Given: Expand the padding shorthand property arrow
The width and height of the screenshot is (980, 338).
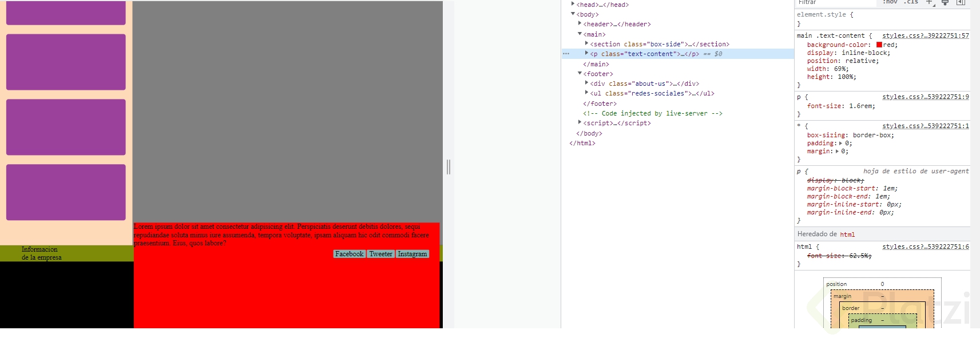Looking at the screenshot, I should pyautogui.click(x=840, y=144).
